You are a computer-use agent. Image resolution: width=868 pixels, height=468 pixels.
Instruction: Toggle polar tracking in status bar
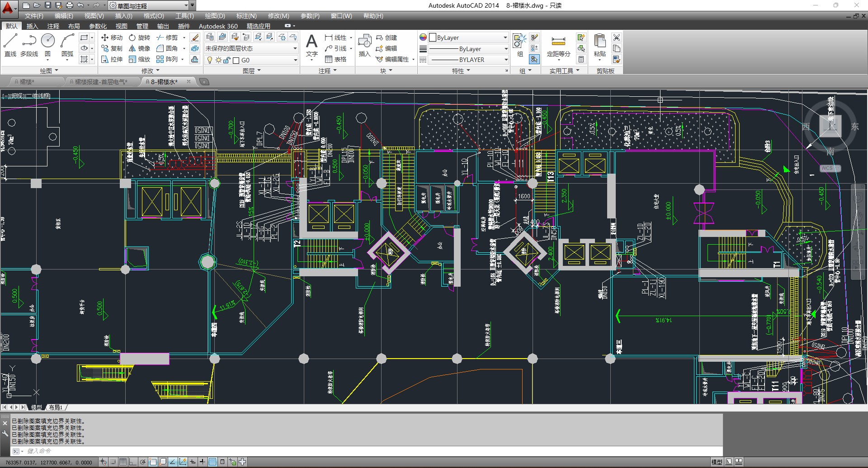coord(143,462)
